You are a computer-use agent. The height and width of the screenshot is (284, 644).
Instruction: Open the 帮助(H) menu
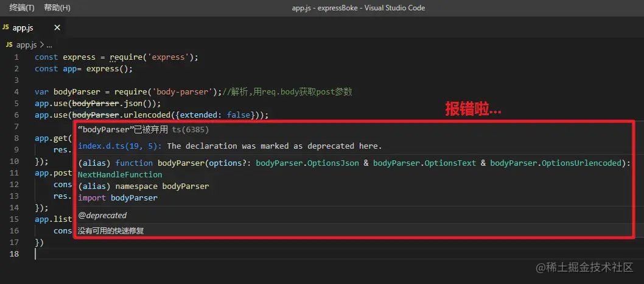pyautogui.click(x=57, y=8)
